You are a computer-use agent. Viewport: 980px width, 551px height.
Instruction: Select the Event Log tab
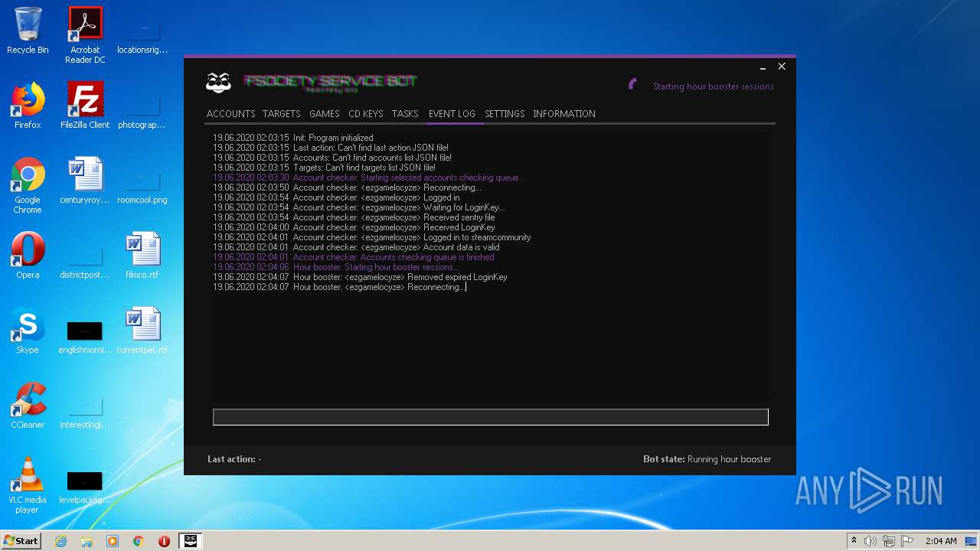pyautogui.click(x=452, y=114)
